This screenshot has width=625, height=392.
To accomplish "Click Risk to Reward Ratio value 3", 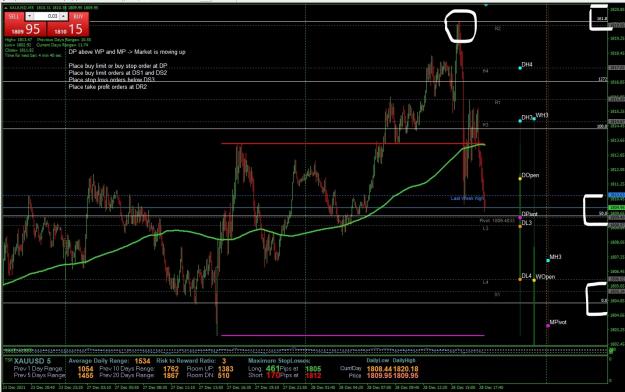I will coord(224,361).
